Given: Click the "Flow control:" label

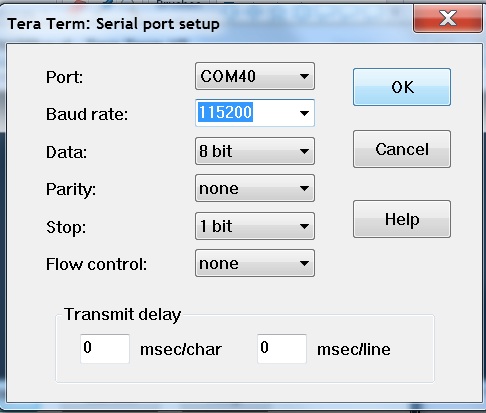Looking at the screenshot, I should coord(96,264).
